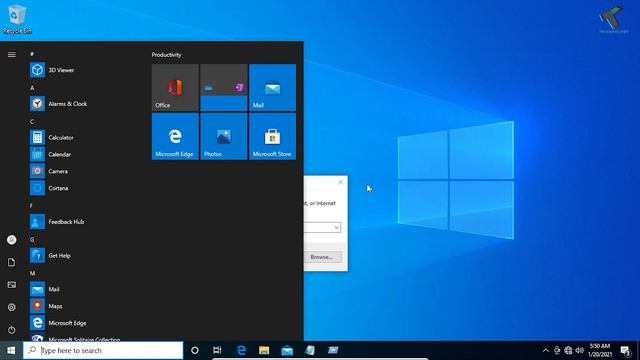Open Task View on the taskbar
This screenshot has width=640, height=360.
(x=217, y=350)
